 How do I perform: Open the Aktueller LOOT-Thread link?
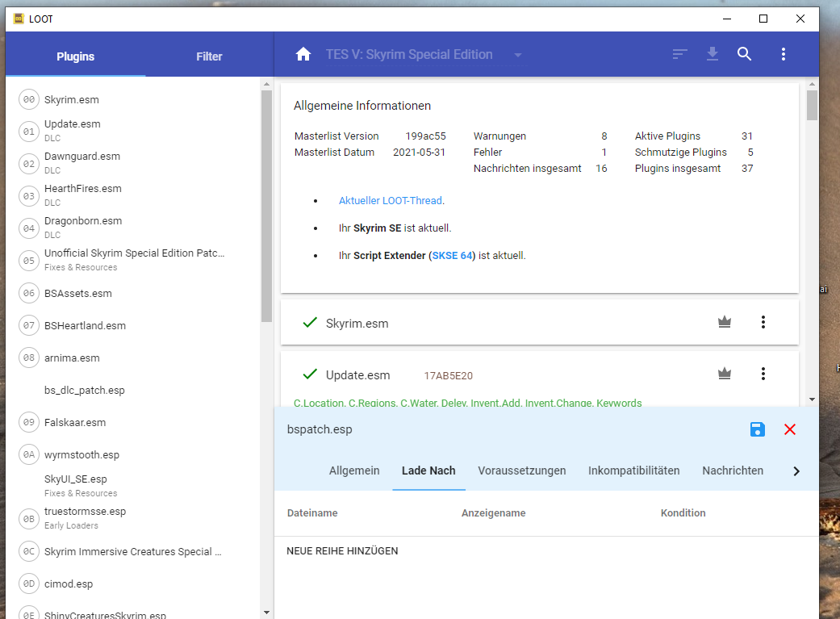tap(391, 201)
